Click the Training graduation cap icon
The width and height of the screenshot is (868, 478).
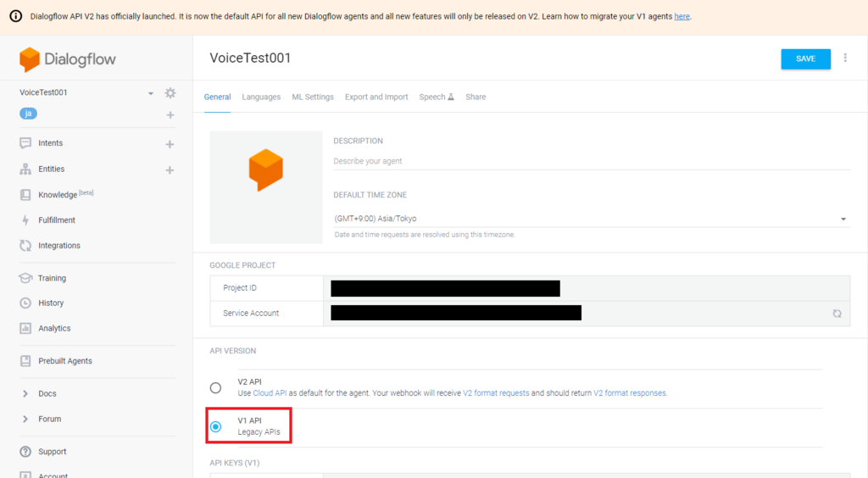click(x=25, y=278)
